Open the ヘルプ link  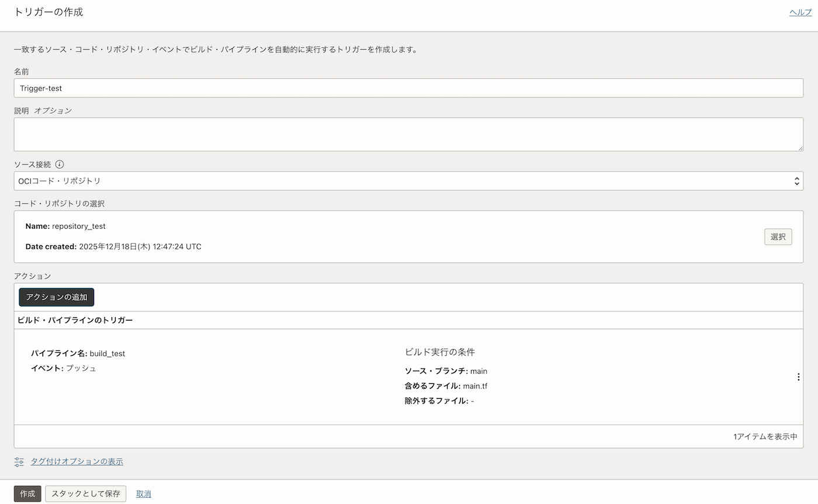click(800, 12)
